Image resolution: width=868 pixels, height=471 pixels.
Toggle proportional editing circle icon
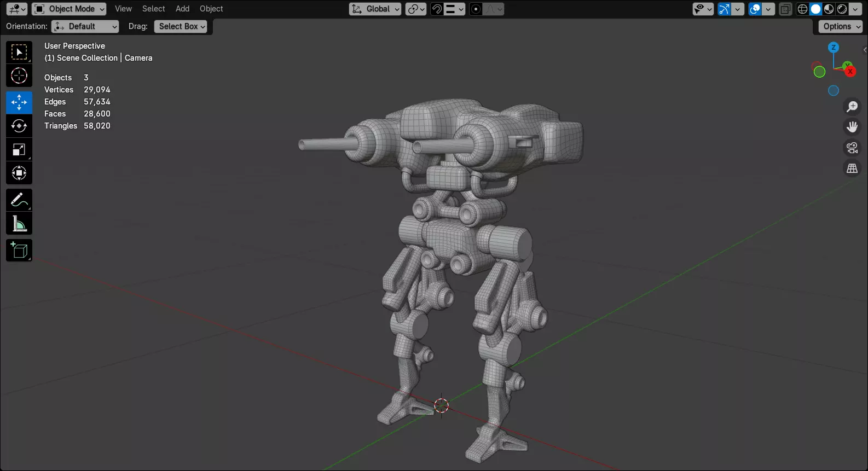point(476,9)
